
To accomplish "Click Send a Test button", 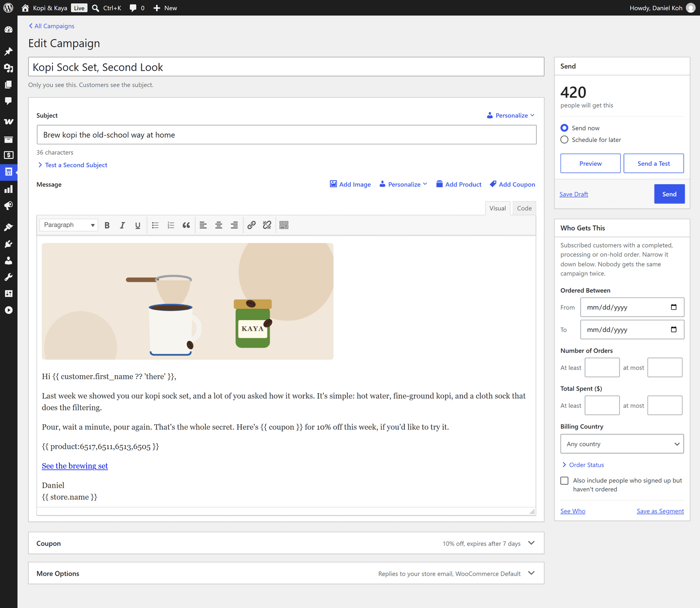I will click(654, 163).
